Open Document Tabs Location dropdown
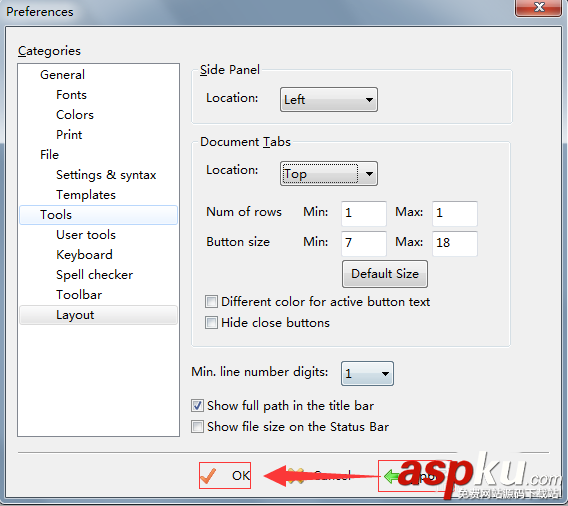Image resolution: width=568 pixels, height=506 pixels. coord(329,173)
